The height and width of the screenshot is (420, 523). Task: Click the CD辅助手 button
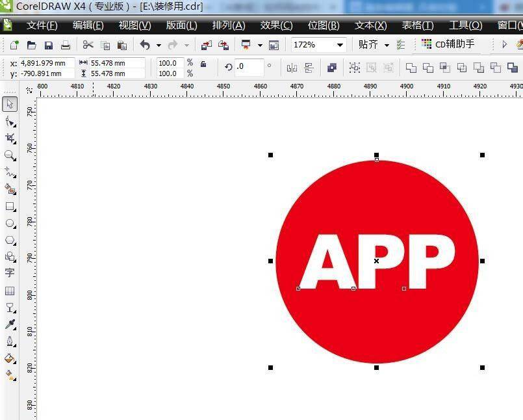(x=448, y=44)
